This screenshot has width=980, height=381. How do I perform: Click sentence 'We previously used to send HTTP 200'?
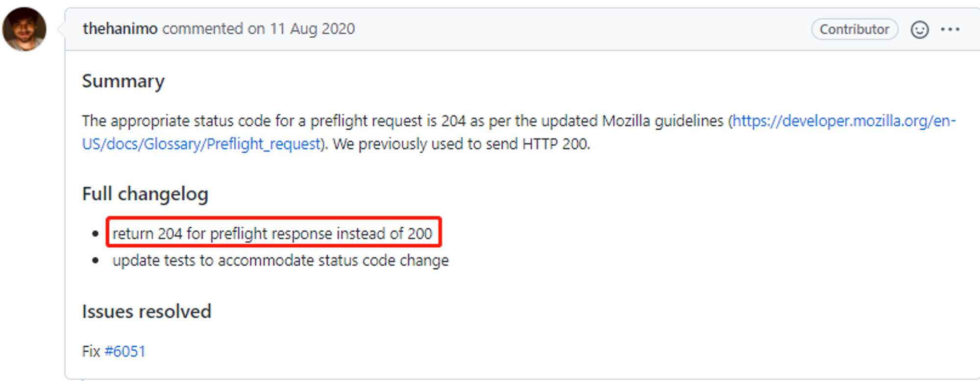click(x=462, y=144)
